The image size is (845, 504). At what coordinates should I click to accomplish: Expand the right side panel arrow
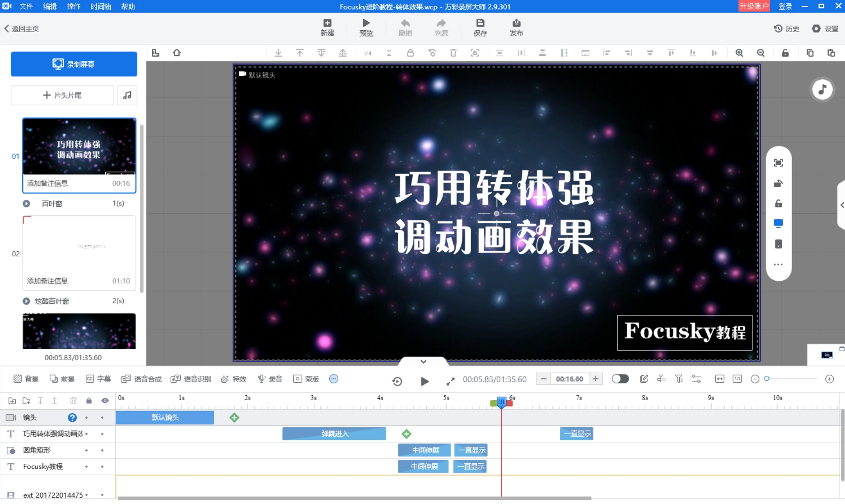click(842, 205)
